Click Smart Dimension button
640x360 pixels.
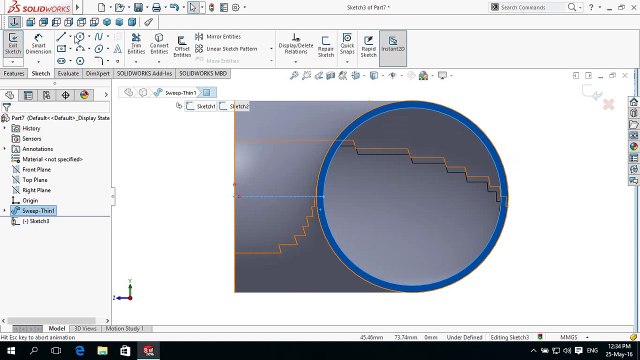tap(38, 44)
